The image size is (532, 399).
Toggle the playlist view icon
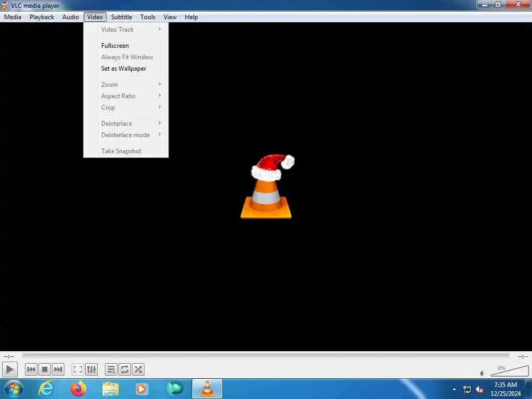pyautogui.click(x=111, y=369)
